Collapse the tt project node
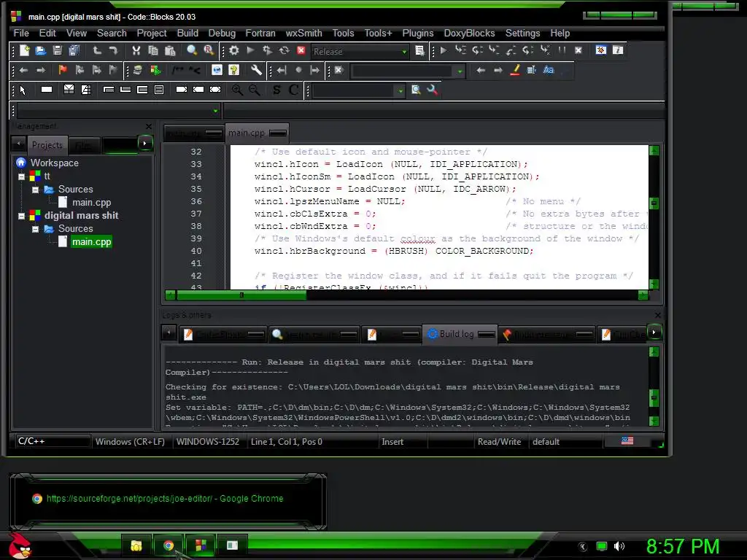 click(21, 176)
